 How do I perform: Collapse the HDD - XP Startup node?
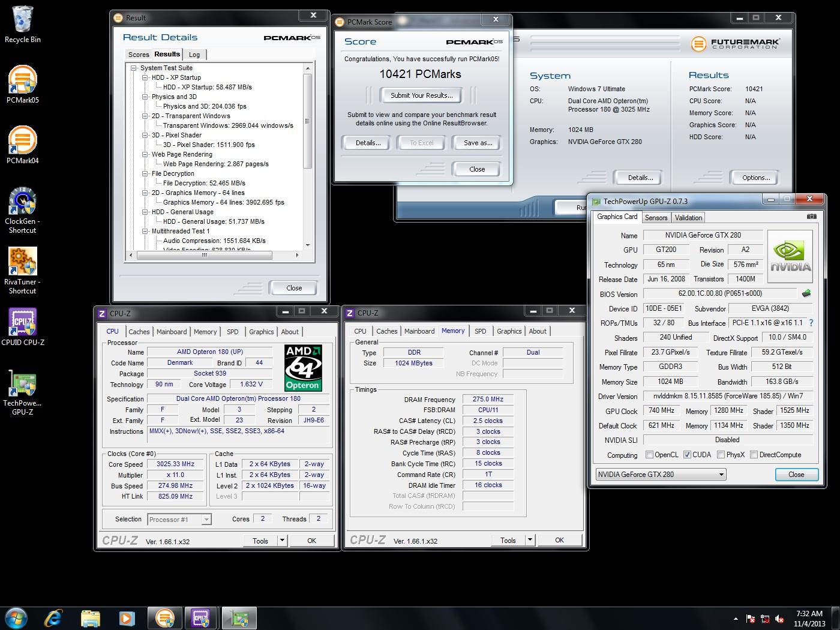(x=145, y=77)
